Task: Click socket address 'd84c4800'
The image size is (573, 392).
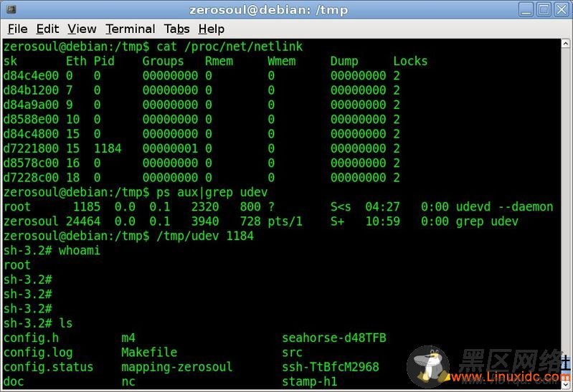Action: [x=31, y=134]
